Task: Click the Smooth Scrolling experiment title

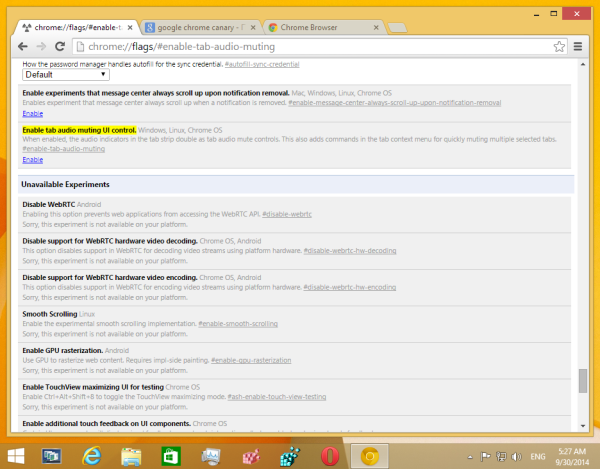Action: 50,314
